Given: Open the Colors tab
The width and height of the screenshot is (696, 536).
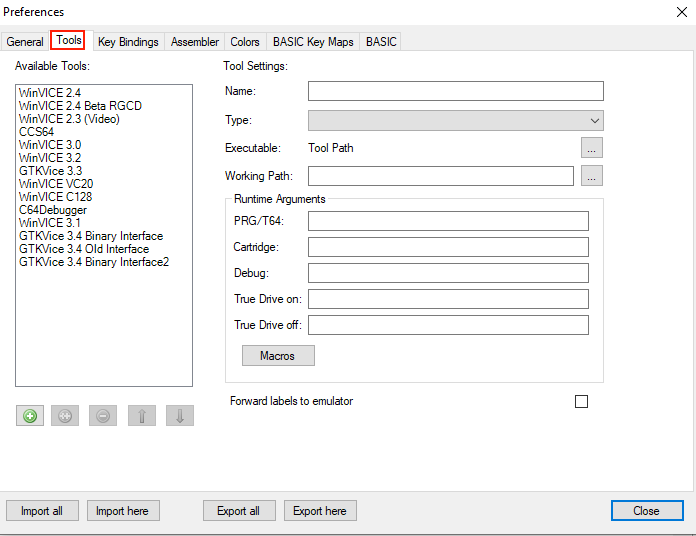Looking at the screenshot, I should 245,42.
